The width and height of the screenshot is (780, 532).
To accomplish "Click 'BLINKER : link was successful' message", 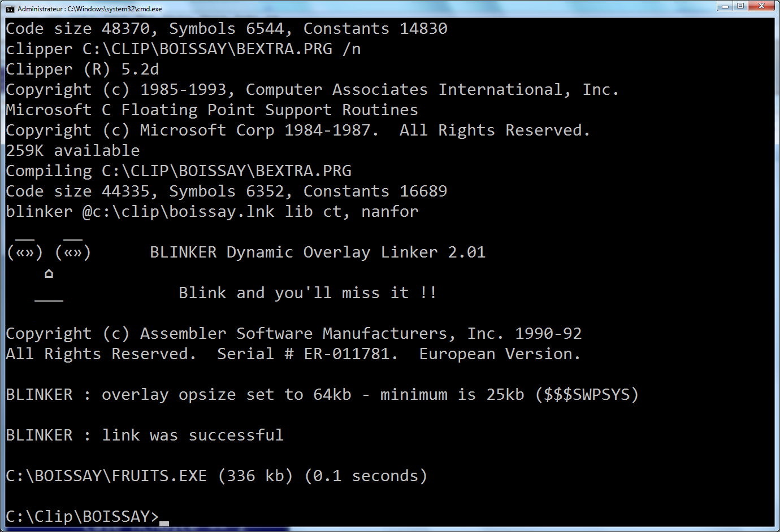I will coord(145,435).
